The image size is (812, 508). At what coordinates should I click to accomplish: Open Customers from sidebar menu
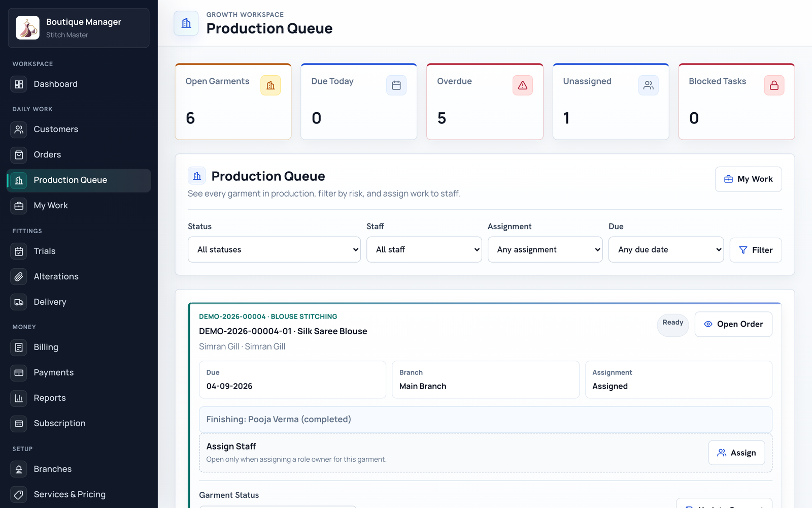79,130
